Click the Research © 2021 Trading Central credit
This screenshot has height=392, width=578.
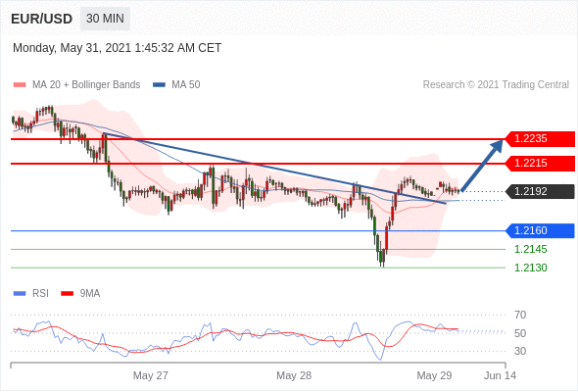pos(496,85)
